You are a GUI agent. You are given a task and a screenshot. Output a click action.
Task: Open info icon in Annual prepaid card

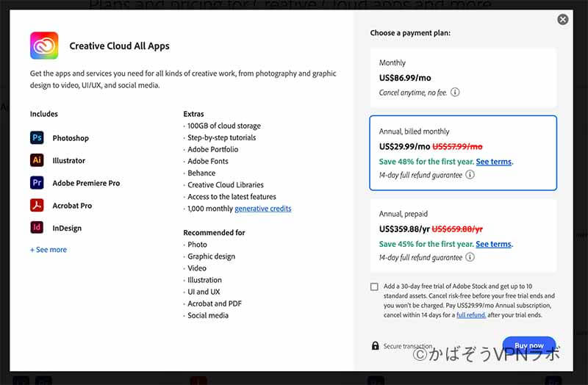click(470, 257)
